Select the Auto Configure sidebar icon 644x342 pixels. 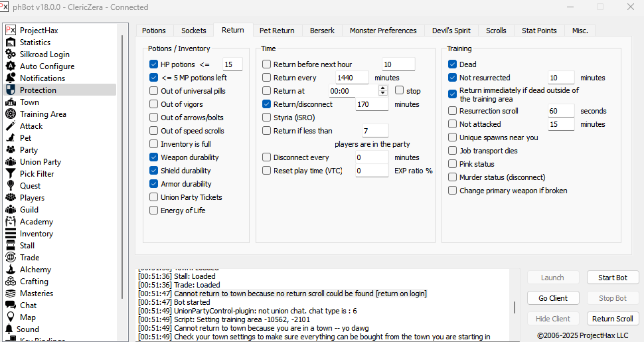coord(10,66)
